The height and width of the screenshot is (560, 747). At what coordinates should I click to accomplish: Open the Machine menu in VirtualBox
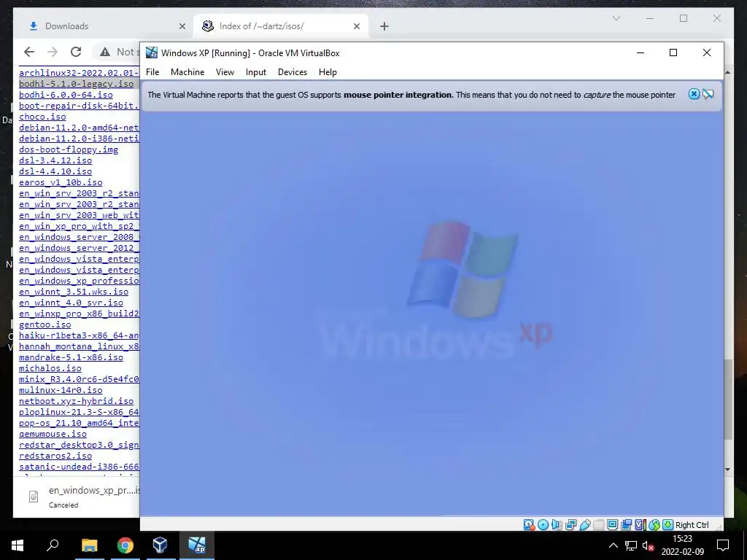187,72
